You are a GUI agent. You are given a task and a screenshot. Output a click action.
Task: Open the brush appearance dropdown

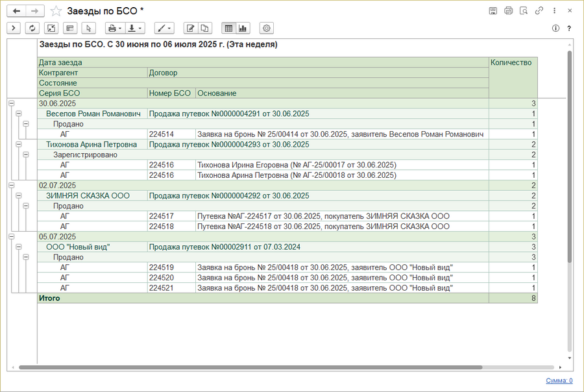click(x=165, y=28)
